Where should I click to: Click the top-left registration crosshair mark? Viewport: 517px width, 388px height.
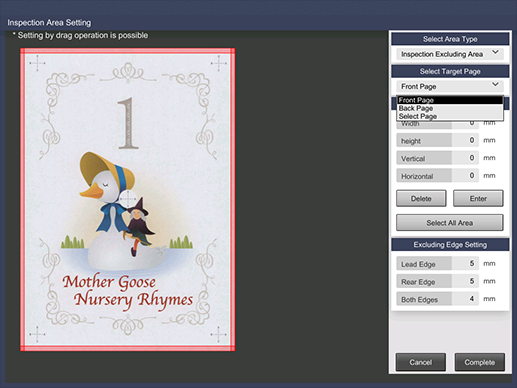pyautogui.click(x=37, y=63)
